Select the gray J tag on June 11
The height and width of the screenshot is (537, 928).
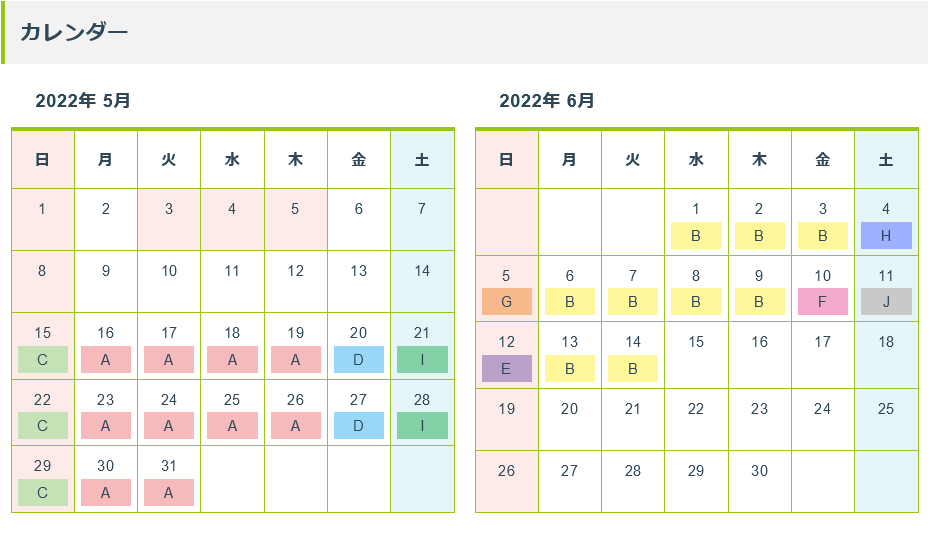(x=886, y=302)
